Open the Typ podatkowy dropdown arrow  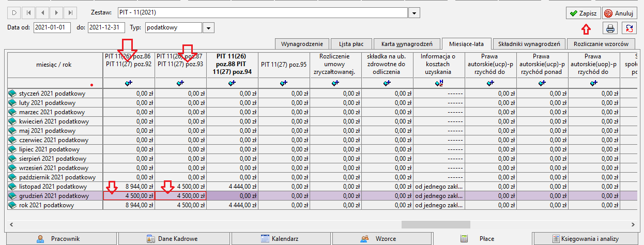pos(208,27)
